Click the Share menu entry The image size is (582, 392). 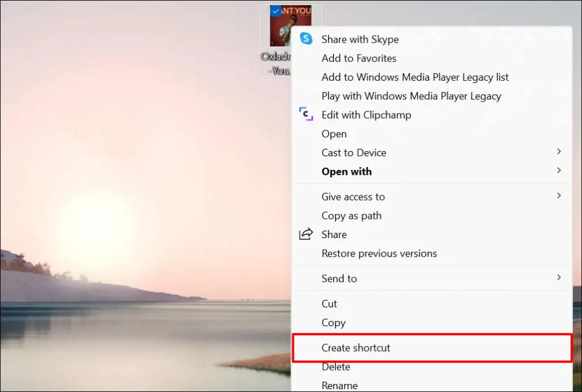click(x=432, y=235)
